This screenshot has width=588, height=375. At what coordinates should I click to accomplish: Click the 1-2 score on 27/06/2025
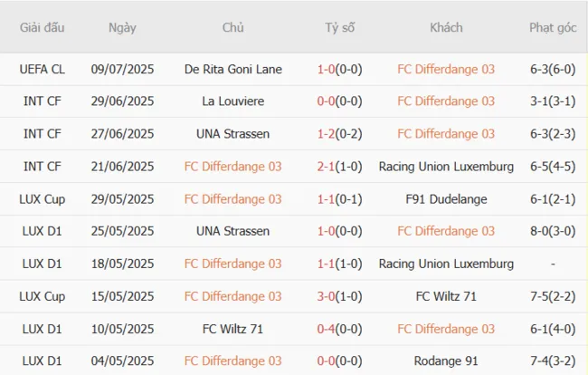(x=327, y=134)
